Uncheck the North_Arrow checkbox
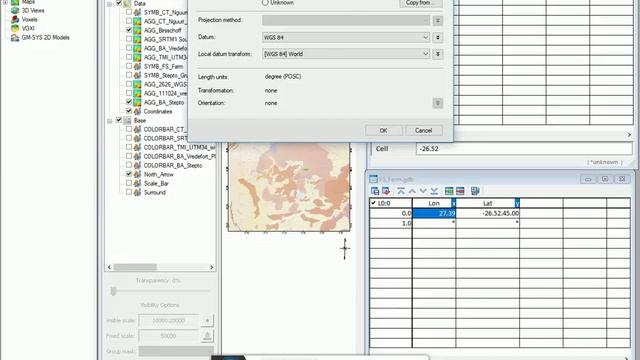Viewport: 640px width, 360px height. click(x=129, y=174)
